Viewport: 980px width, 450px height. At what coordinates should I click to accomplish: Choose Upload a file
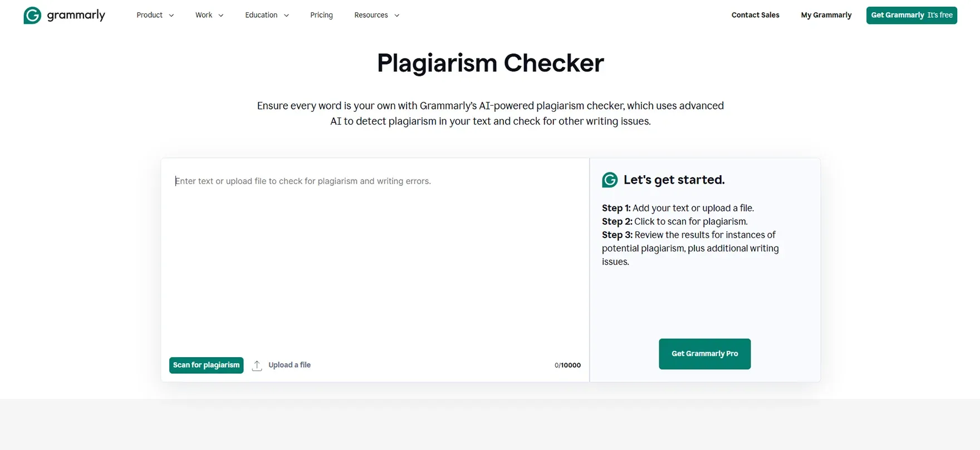290,365
